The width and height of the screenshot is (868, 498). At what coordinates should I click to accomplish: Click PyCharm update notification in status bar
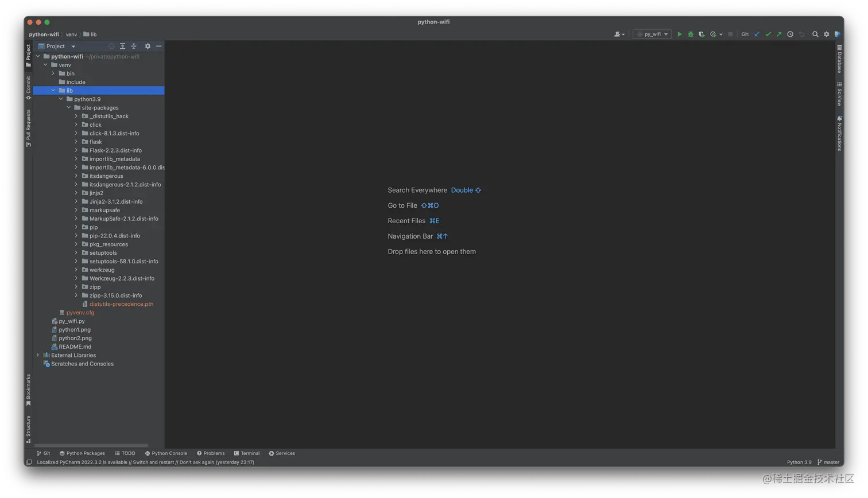tap(146, 462)
